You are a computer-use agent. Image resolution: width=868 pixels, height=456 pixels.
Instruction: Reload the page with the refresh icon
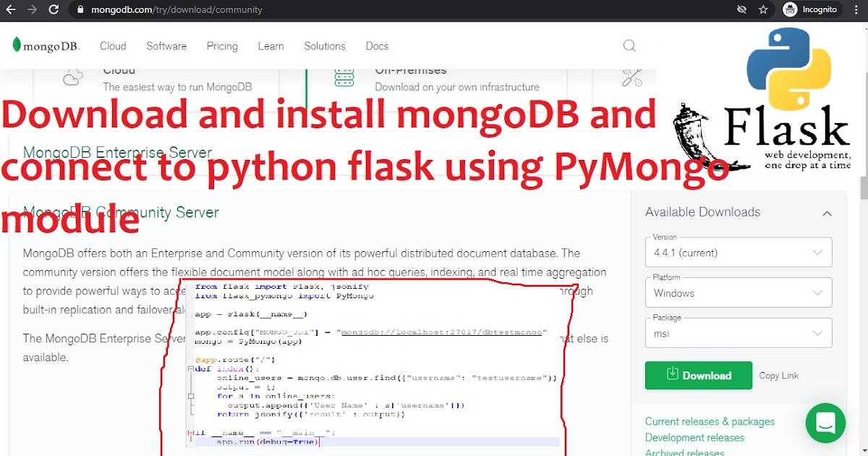(x=53, y=10)
